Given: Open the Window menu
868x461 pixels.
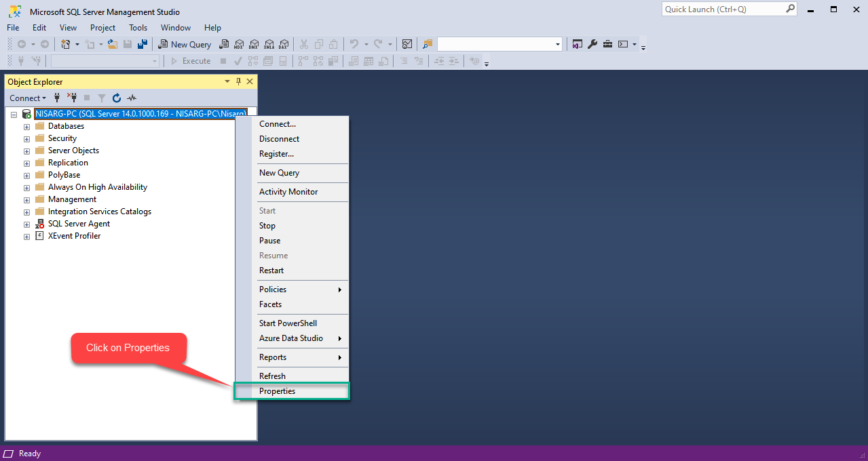Looking at the screenshot, I should click(x=176, y=28).
